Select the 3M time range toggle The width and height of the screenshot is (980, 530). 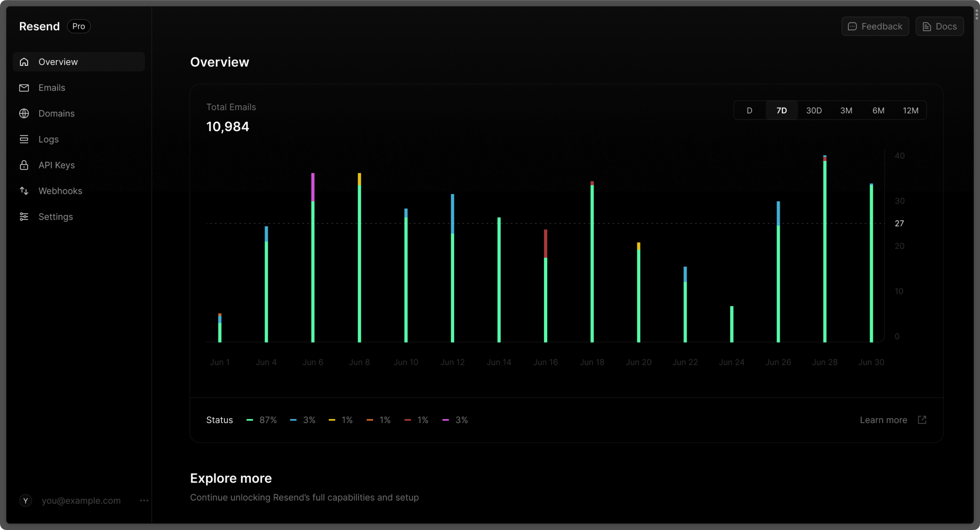click(x=846, y=110)
